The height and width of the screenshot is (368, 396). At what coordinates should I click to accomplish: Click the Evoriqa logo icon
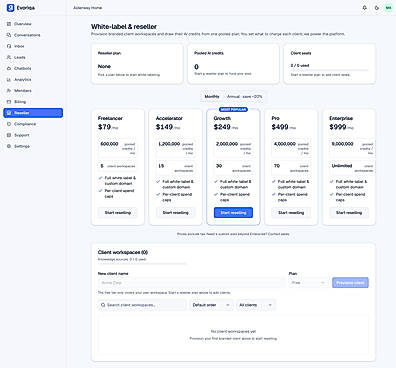point(10,8)
